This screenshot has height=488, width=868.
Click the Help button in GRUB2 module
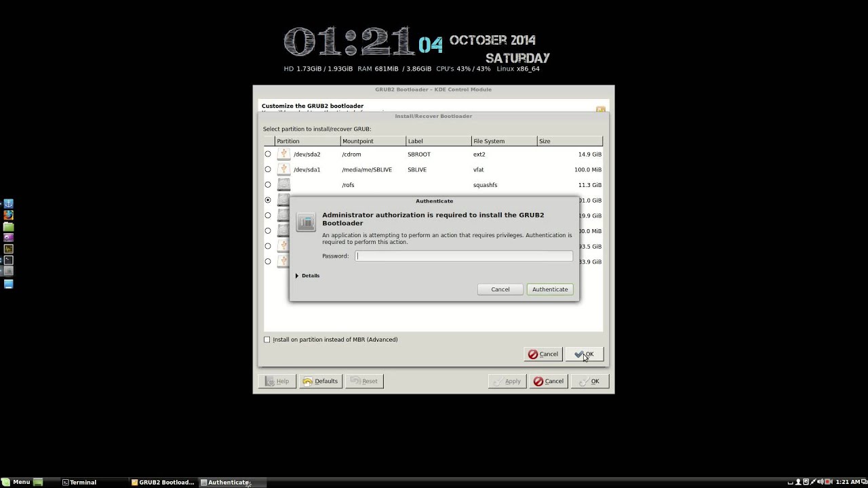[277, 381]
